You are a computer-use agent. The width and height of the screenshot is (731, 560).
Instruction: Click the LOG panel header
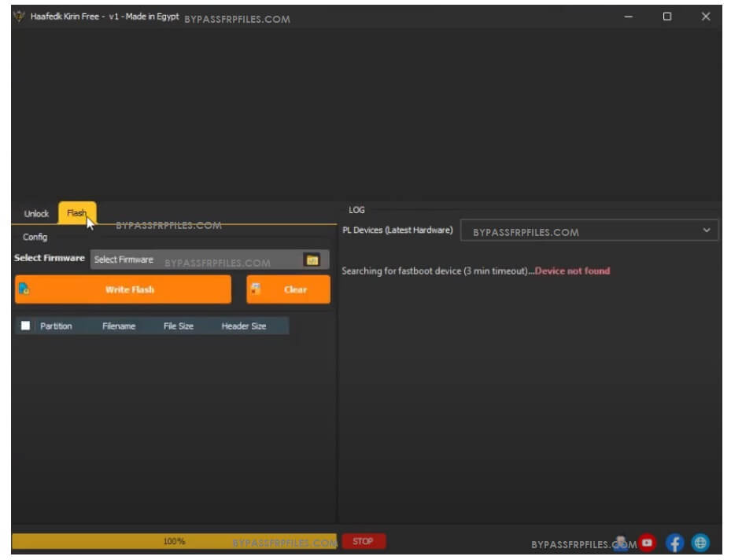[x=356, y=209]
